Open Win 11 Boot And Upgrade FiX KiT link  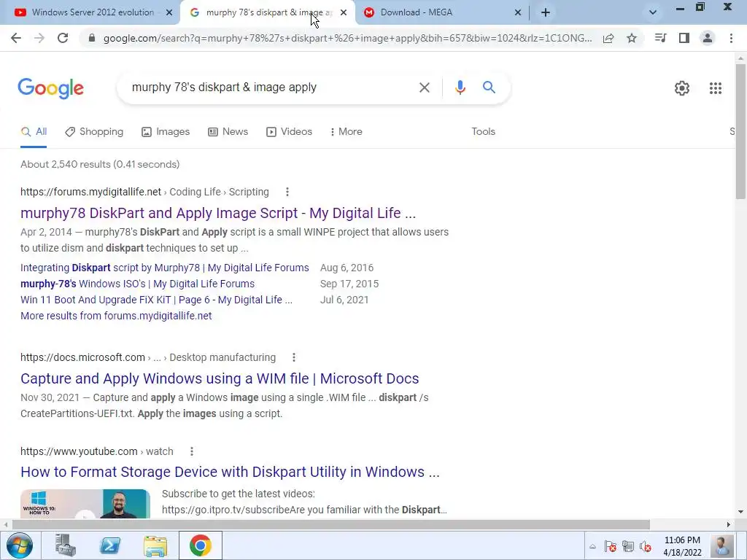(x=156, y=300)
